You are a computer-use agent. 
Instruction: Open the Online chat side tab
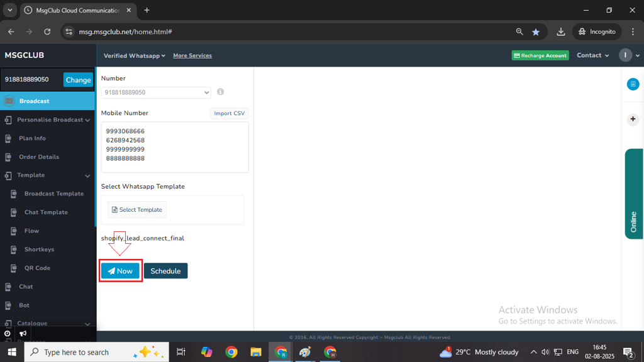[634, 194]
